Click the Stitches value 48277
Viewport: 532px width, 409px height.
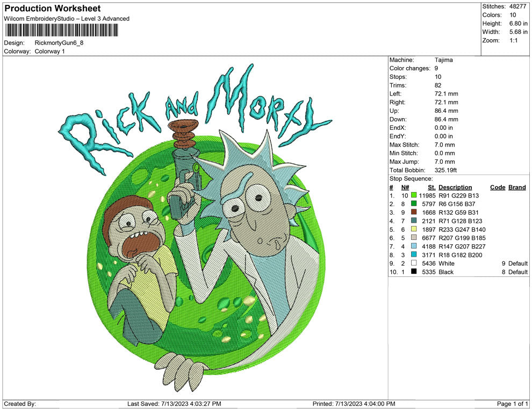(517, 6)
